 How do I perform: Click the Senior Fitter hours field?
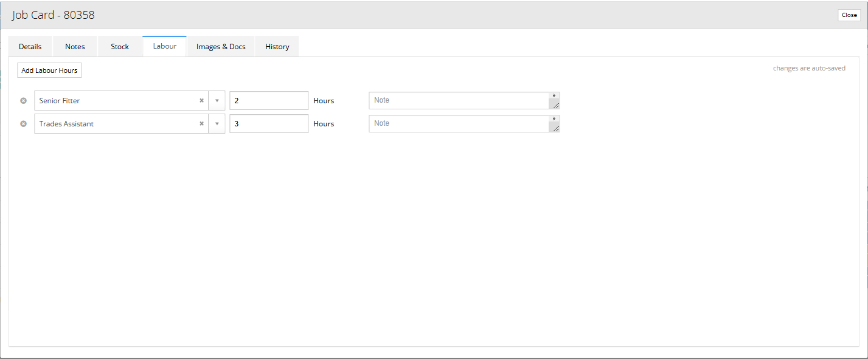coord(268,101)
